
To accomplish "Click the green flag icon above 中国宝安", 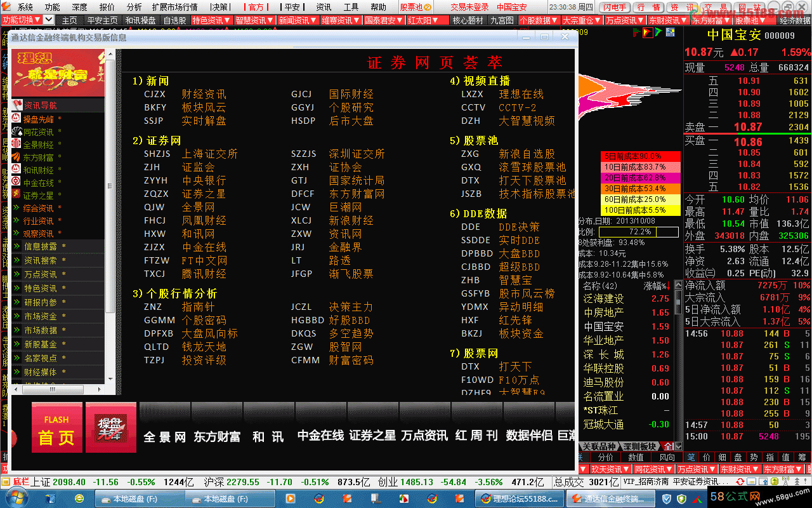I will [x=658, y=32].
